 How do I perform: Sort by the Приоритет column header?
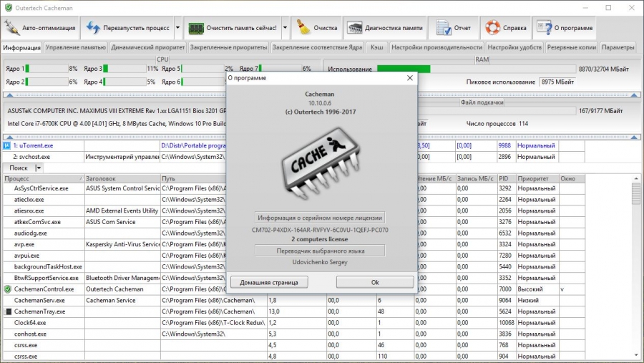click(537, 178)
